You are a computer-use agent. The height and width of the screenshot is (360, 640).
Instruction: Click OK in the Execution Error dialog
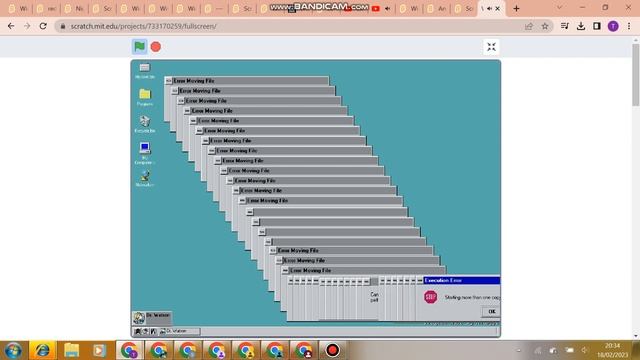point(491,311)
